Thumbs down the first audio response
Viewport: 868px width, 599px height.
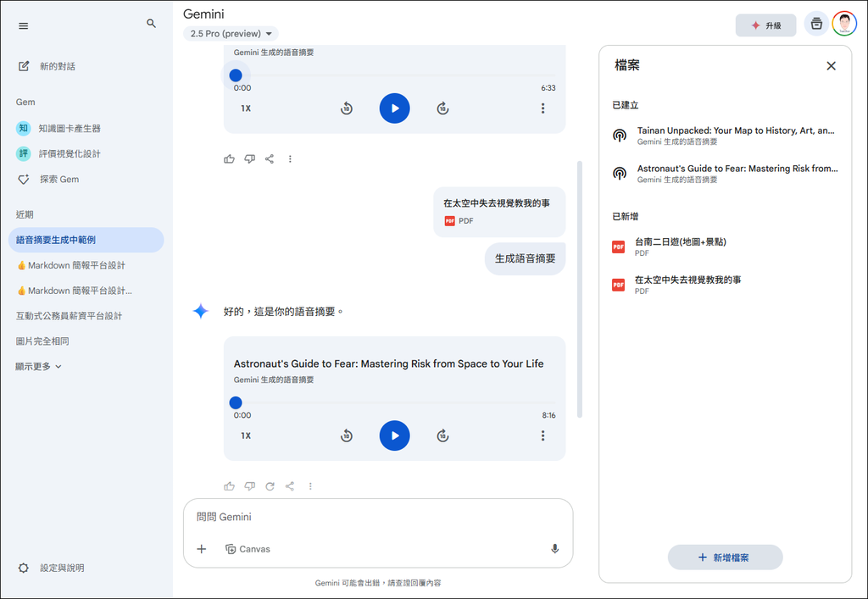[250, 159]
